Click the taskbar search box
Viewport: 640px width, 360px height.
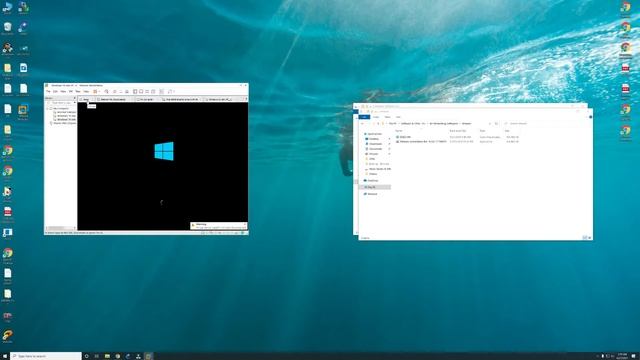[x=46, y=356]
